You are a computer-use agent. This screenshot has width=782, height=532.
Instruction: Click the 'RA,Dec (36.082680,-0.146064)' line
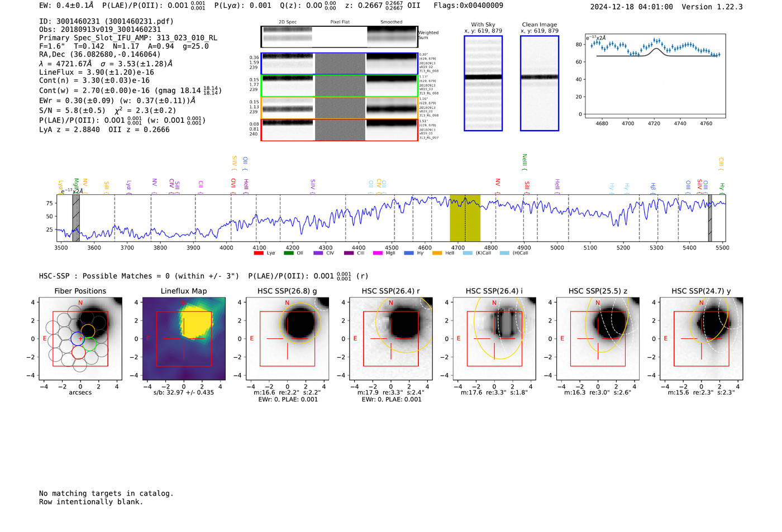[99, 54]
